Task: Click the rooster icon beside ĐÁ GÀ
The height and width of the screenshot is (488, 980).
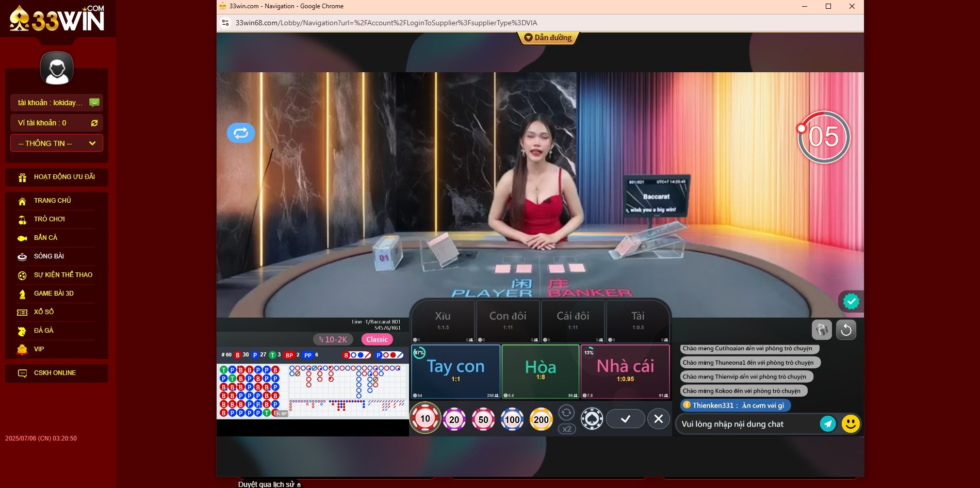Action: (x=22, y=331)
